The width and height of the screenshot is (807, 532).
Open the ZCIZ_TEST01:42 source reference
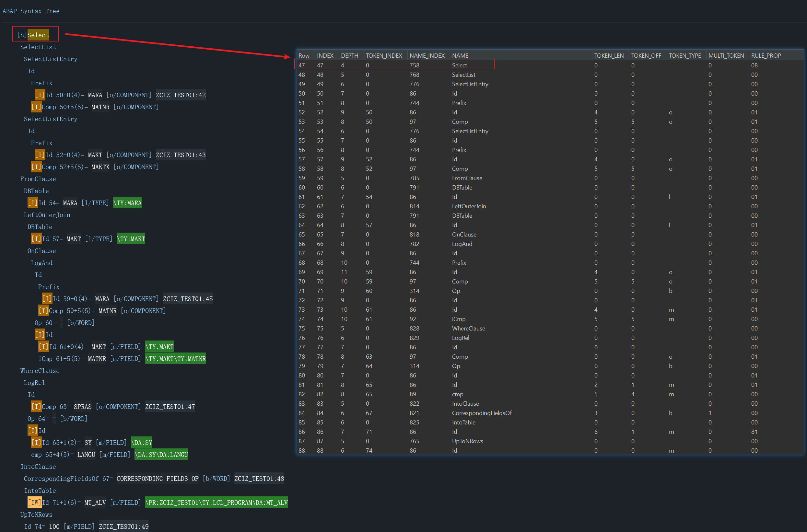coord(181,95)
